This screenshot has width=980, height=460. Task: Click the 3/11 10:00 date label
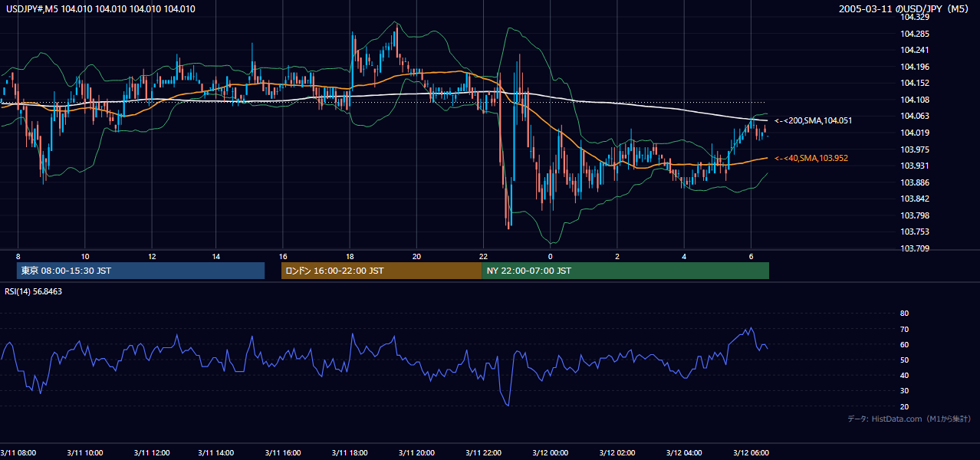(x=84, y=452)
